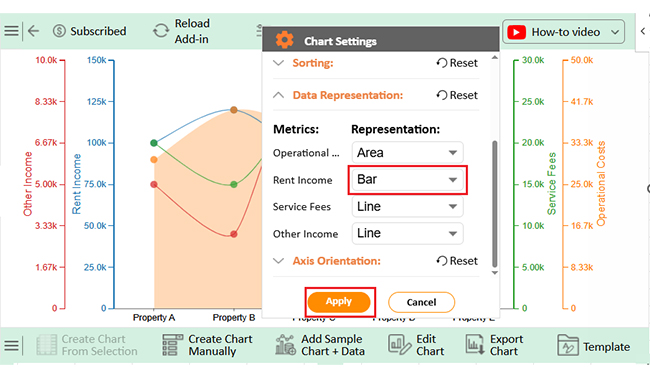Open the Rent Income representation dropdown
Viewport: 650px width, 378px height.
pos(407,180)
